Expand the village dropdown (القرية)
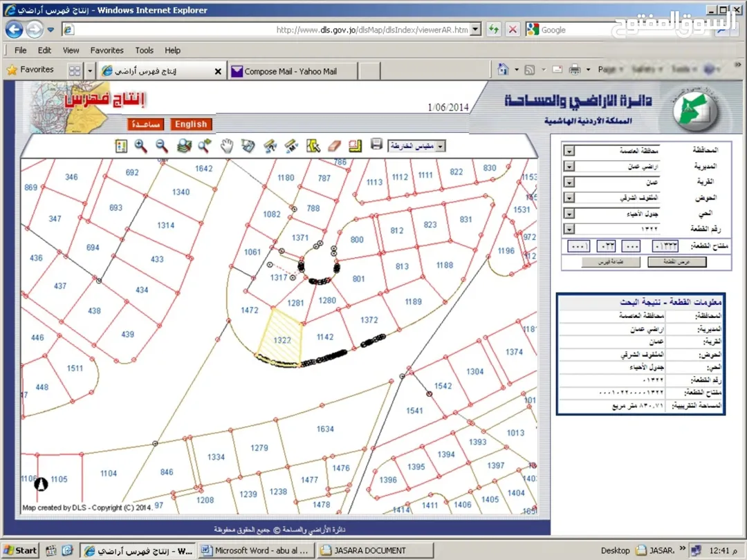 pos(569,183)
